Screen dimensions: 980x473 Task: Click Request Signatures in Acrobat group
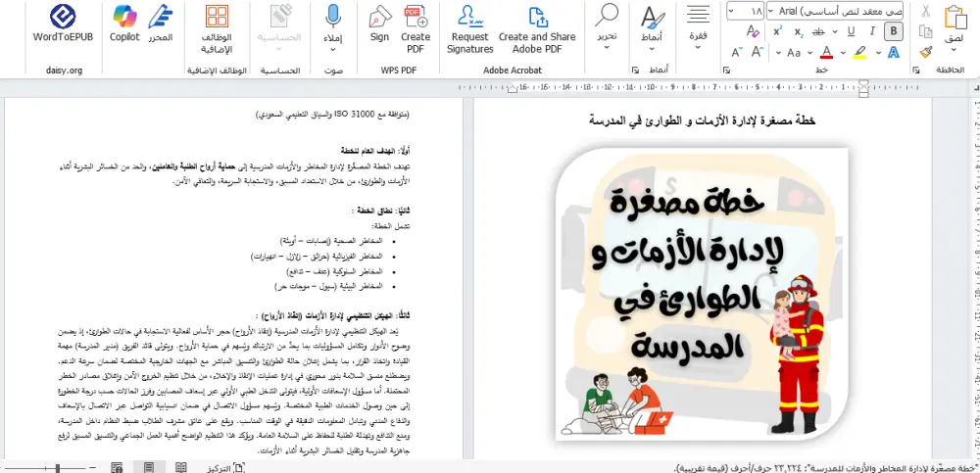[x=470, y=29]
